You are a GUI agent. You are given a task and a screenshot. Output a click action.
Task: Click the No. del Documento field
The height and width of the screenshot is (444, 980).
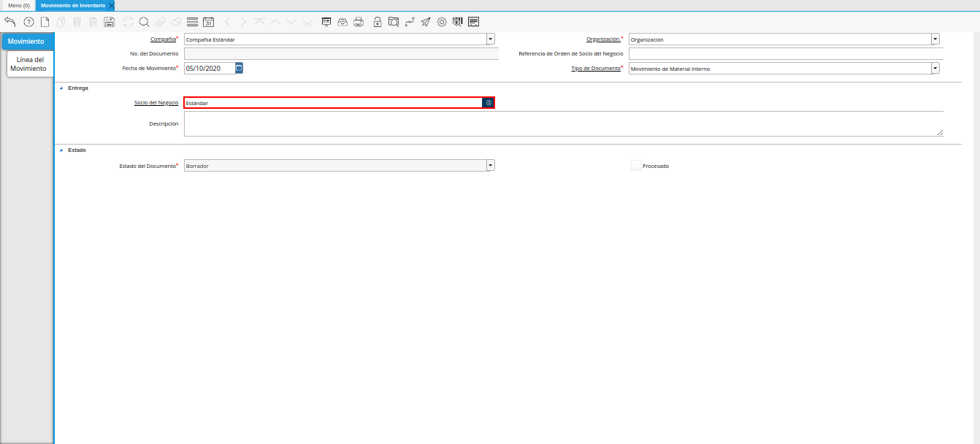click(x=341, y=54)
